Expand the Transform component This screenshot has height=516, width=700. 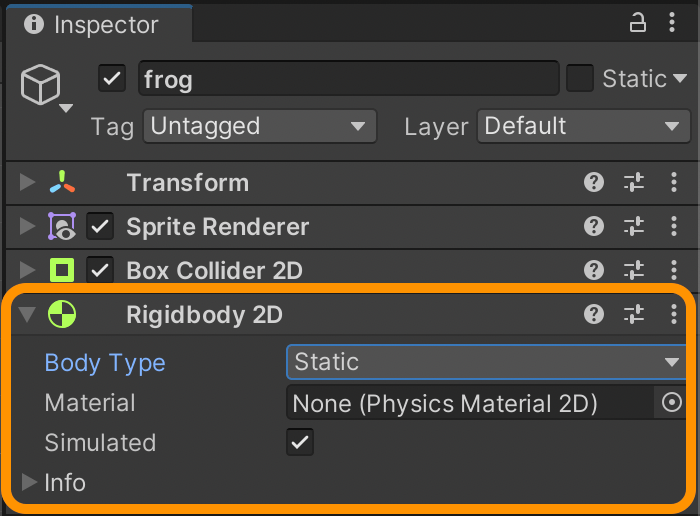[28, 182]
